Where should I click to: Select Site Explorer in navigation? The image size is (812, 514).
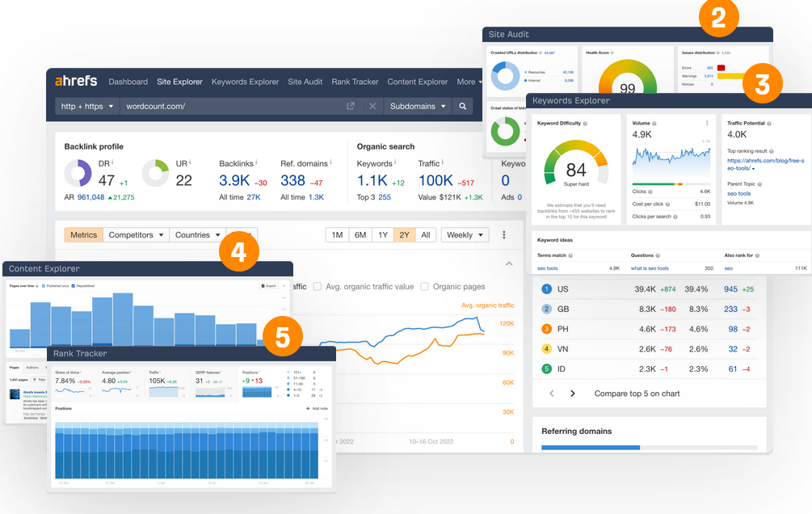pos(179,82)
